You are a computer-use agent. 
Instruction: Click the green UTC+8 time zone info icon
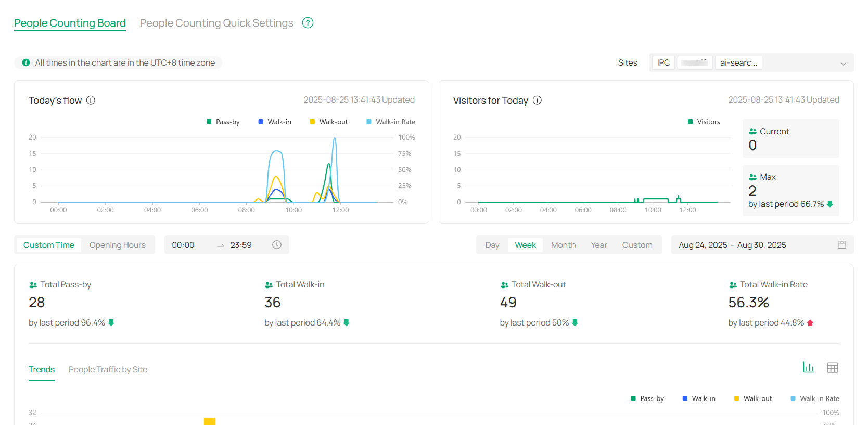[x=26, y=63]
